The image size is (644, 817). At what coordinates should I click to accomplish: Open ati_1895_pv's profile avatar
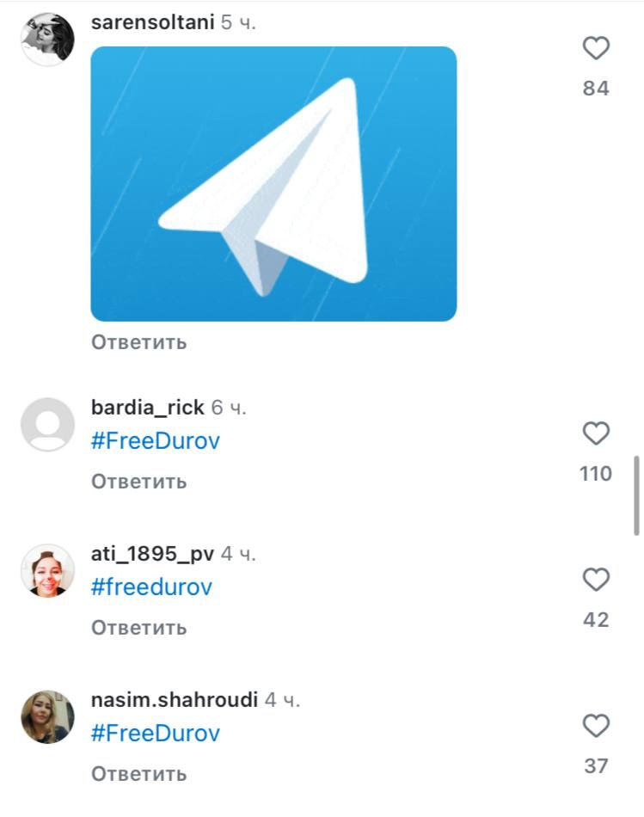click(x=47, y=570)
